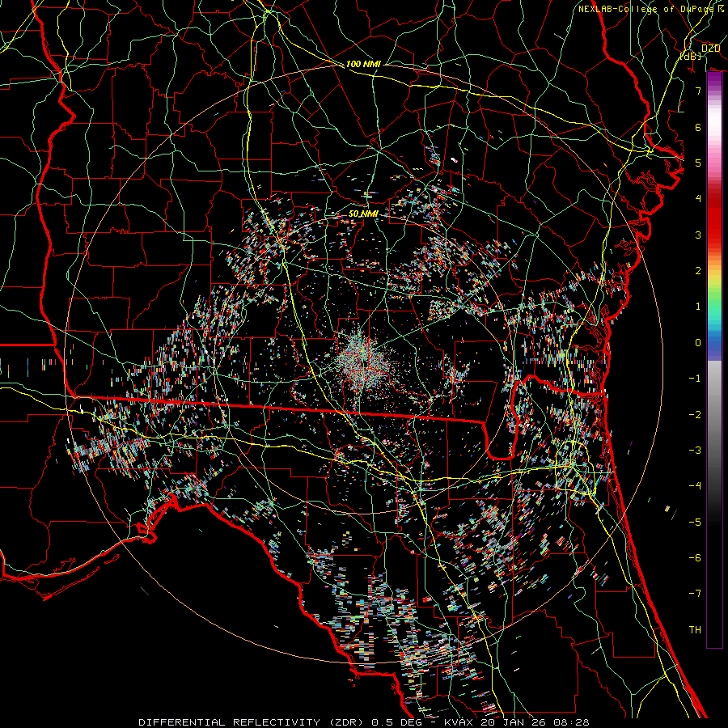Click the NEXLAB-College of DuPage label

pyautogui.click(x=645, y=9)
